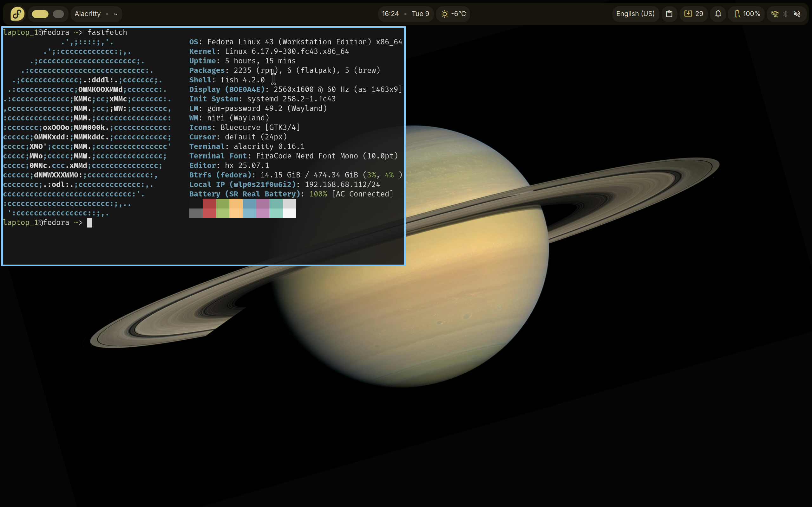Open the 29 pending updates indicator
This screenshot has width=812, height=507.
click(x=694, y=14)
